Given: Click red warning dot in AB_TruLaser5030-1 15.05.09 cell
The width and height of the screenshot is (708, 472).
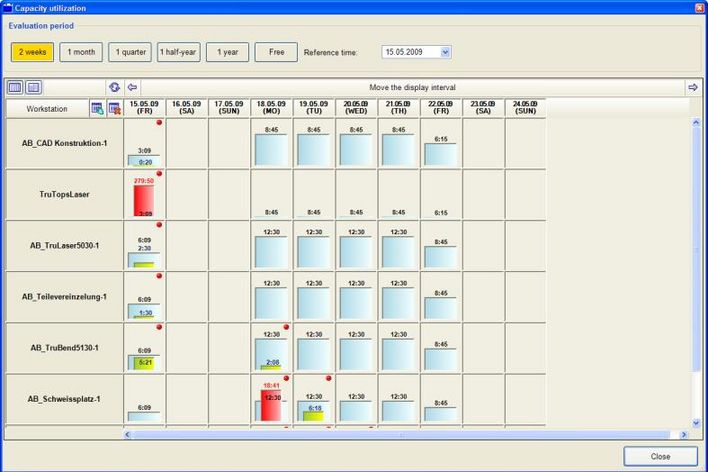Looking at the screenshot, I should tap(159, 224).
